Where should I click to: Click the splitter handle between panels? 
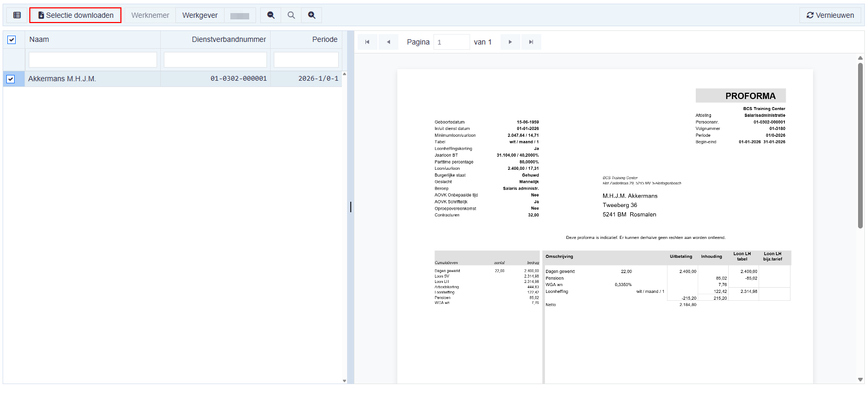[x=351, y=207]
